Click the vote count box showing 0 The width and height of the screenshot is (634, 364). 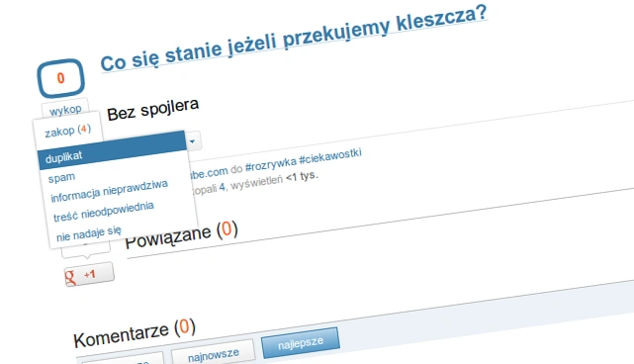click(x=61, y=78)
